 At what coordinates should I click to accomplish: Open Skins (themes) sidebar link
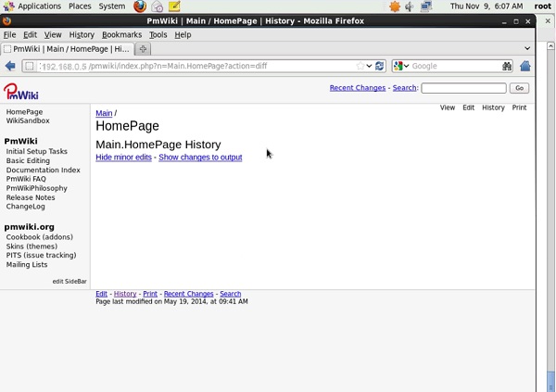[32, 247]
